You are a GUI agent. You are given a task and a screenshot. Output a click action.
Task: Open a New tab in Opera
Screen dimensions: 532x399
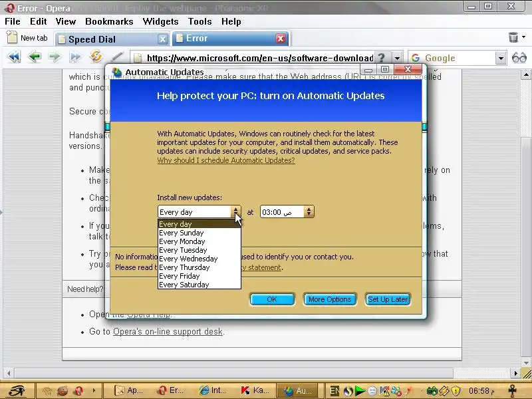pos(27,38)
